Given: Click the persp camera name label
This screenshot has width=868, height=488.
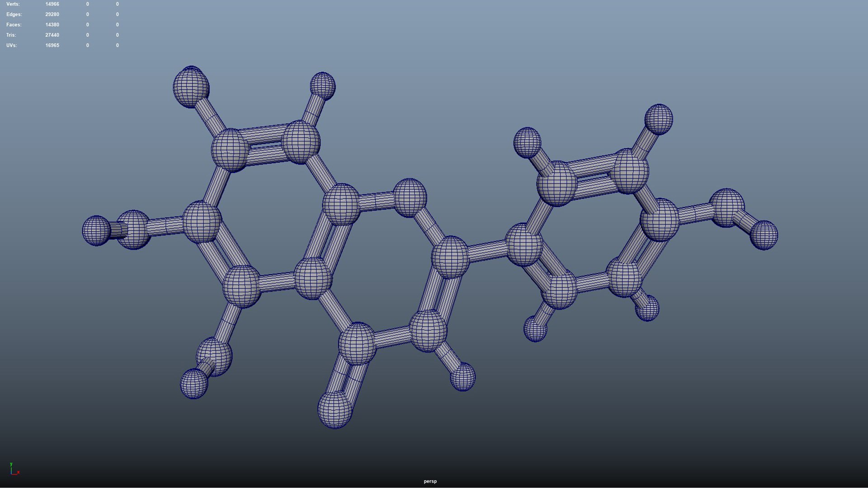Looking at the screenshot, I should coord(430,482).
